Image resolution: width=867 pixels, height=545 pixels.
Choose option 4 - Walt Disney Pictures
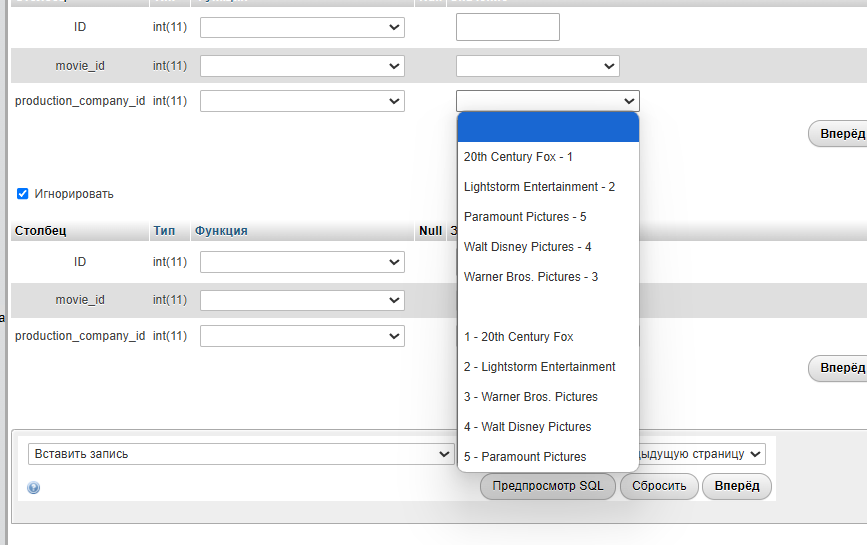[x=549, y=427]
